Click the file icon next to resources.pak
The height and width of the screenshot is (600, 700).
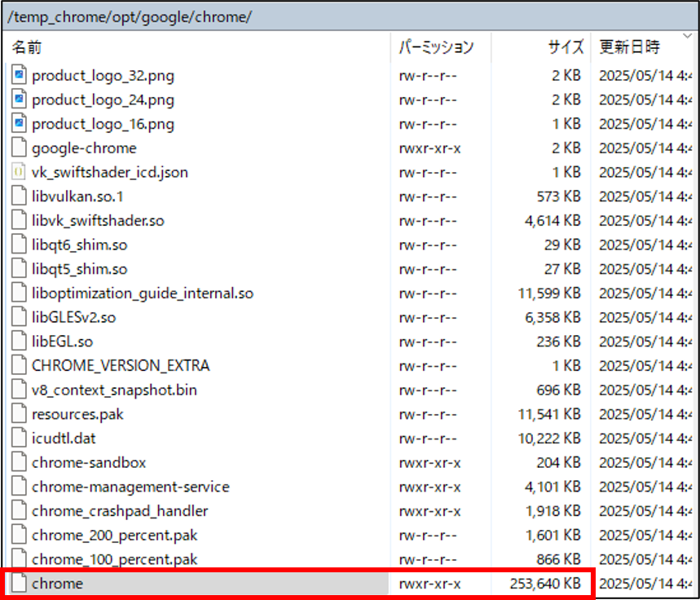[19, 414]
